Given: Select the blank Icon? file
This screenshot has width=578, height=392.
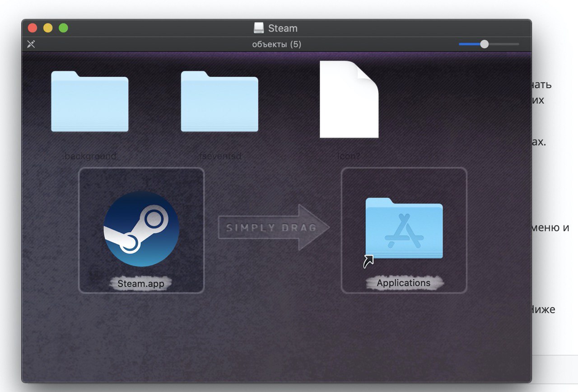Looking at the screenshot, I should pos(349,99).
